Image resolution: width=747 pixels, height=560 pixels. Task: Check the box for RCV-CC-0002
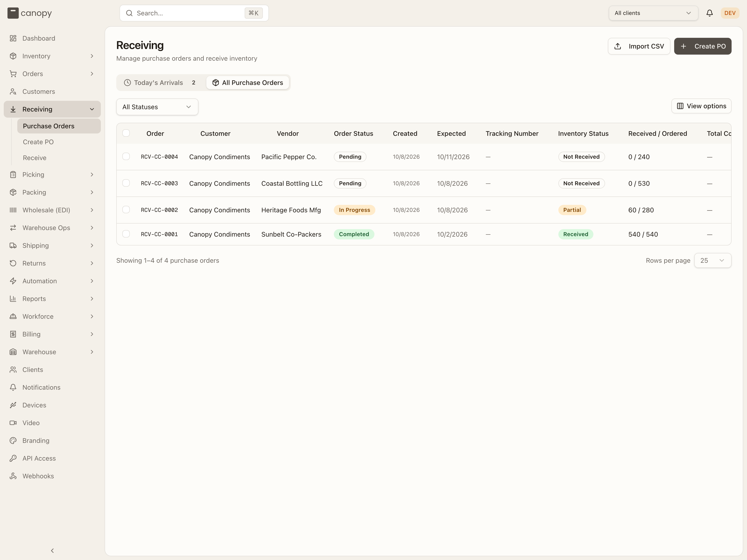126,210
